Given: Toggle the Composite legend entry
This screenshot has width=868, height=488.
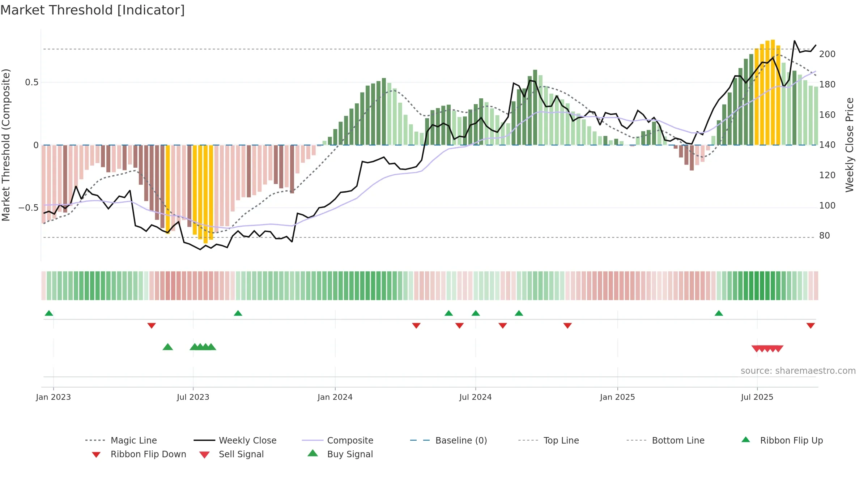Looking at the screenshot, I should click(x=337, y=440).
